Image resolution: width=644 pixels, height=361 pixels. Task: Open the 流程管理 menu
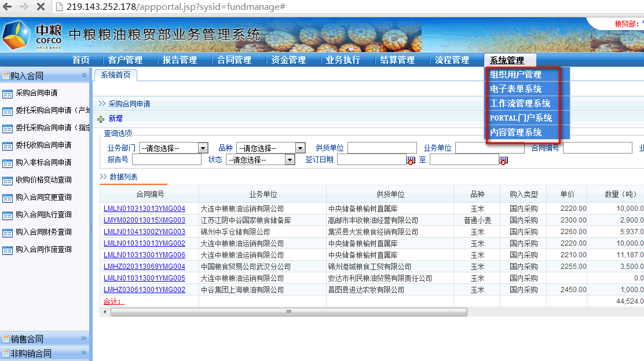point(452,60)
